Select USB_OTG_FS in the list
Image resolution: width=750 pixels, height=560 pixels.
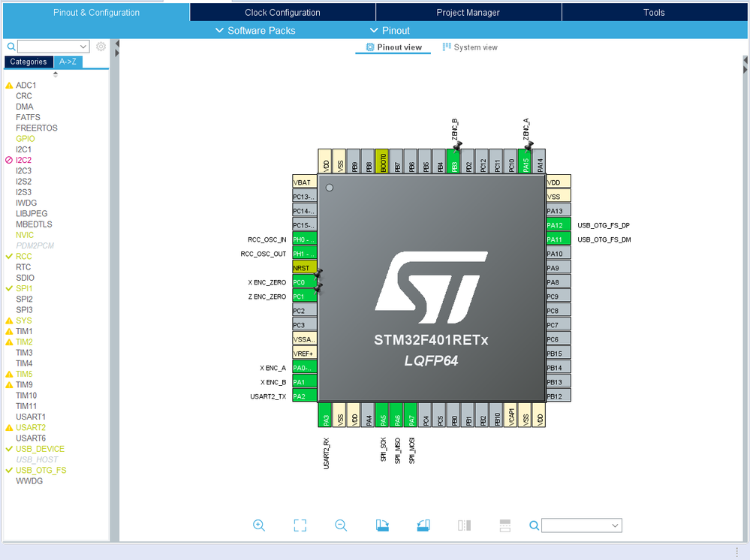pos(41,471)
